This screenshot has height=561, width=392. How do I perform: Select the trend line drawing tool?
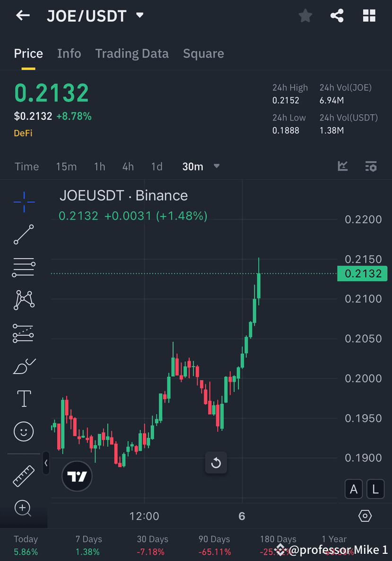[24, 234]
